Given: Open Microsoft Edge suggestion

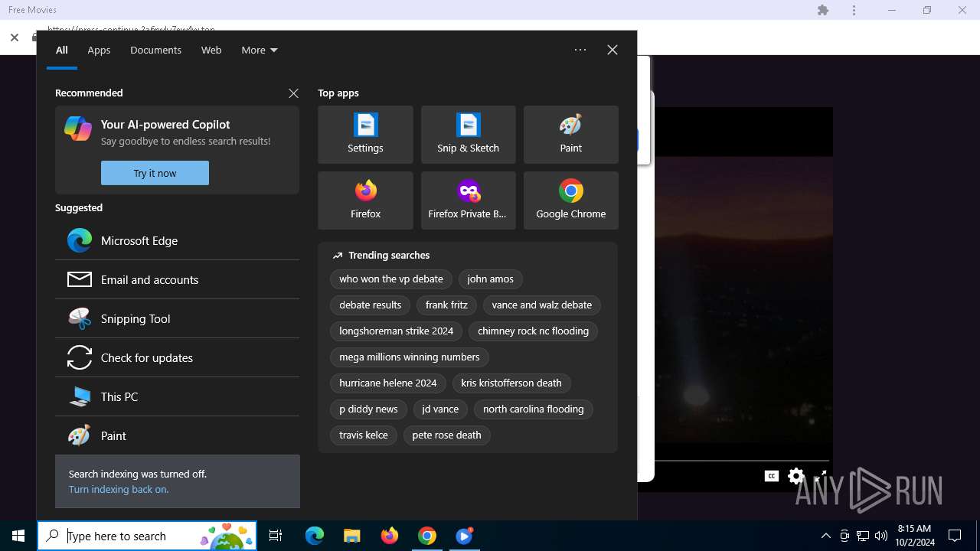Looking at the screenshot, I should [x=177, y=240].
